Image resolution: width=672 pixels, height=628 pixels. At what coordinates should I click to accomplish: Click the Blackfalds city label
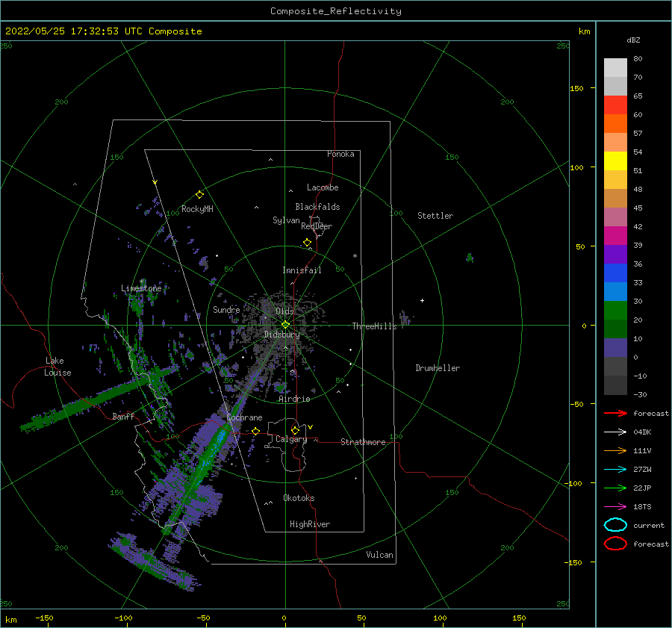[x=317, y=207]
